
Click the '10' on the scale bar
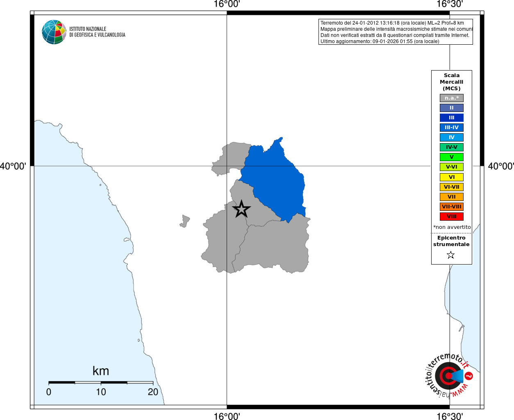pos(101,392)
